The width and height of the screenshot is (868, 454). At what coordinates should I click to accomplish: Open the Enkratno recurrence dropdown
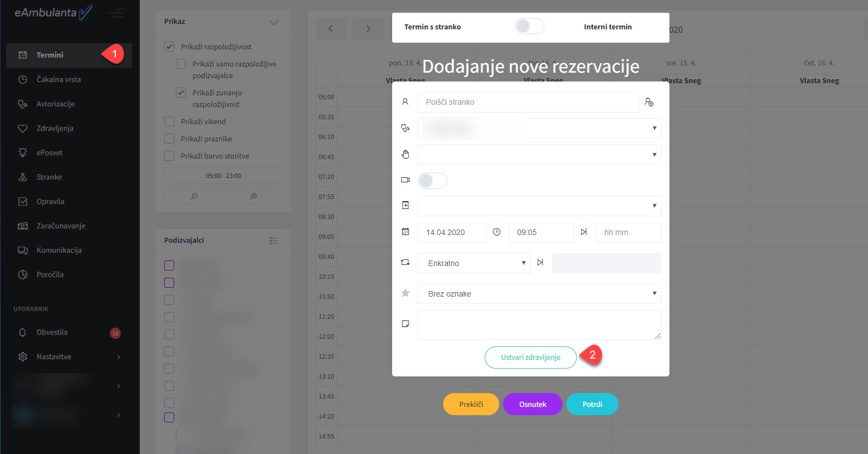tap(474, 263)
